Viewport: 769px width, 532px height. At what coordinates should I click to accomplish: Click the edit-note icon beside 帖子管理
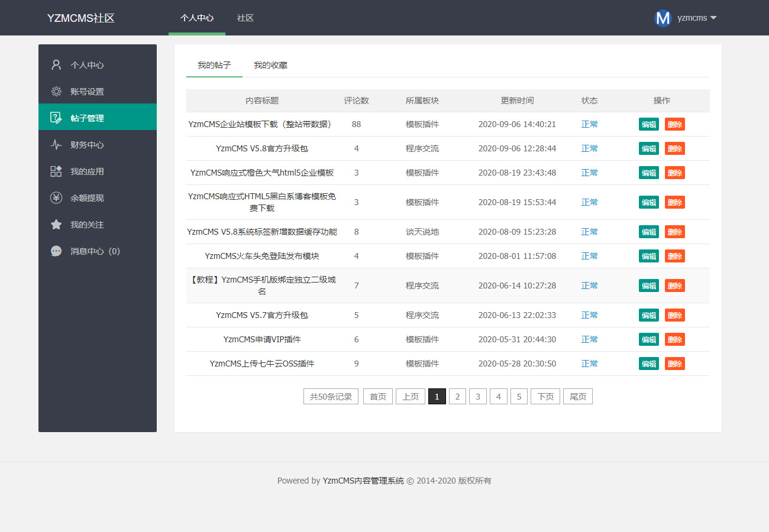tap(56, 118)
